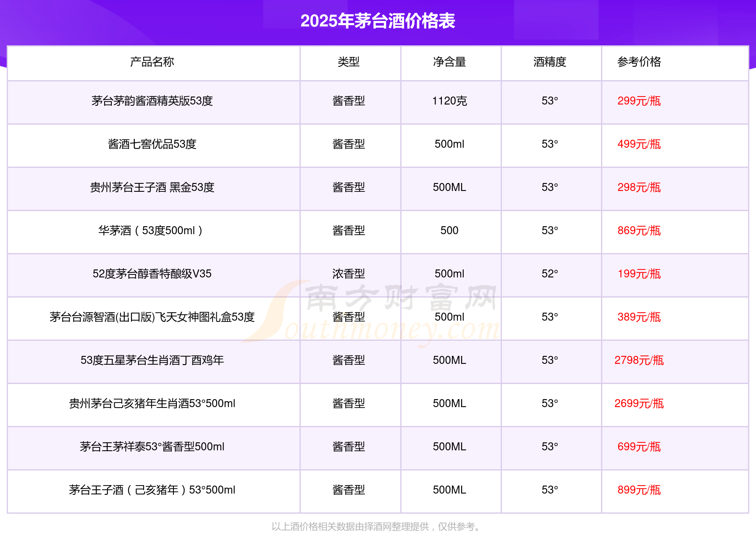Click the 净含量 column header
Viewport: 756px width, 533px height.
point(449,62)
